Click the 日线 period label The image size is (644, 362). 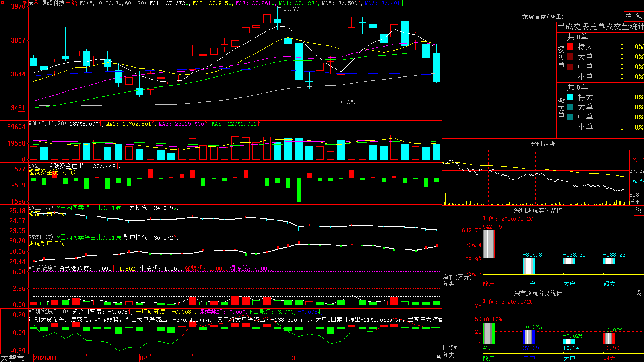[x=71, y=3]
